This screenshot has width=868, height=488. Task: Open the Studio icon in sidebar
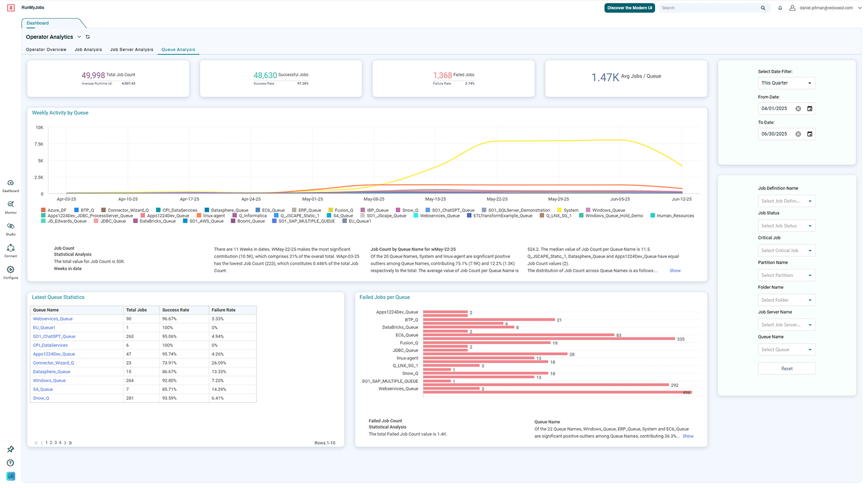pos(10,227)
